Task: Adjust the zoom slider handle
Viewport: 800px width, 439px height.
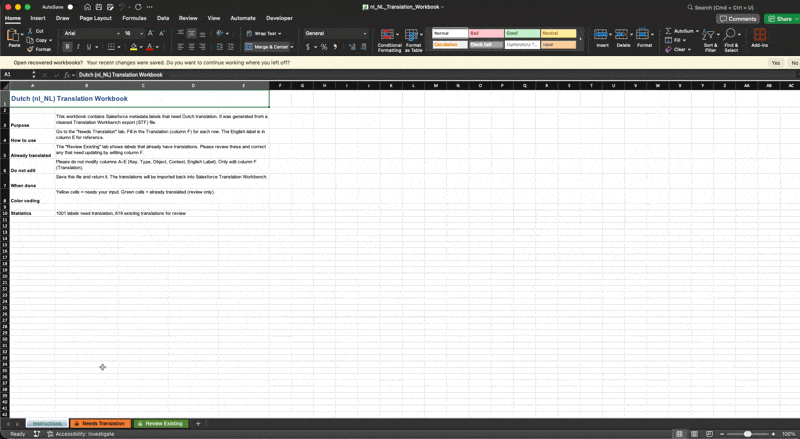Action: (x=747, y=434)
